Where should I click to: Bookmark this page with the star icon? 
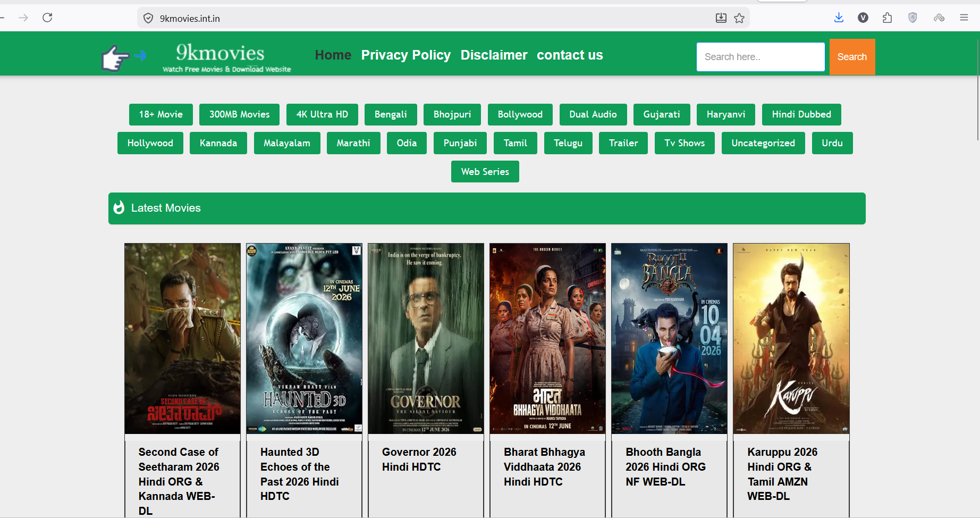tap(739, 18)
